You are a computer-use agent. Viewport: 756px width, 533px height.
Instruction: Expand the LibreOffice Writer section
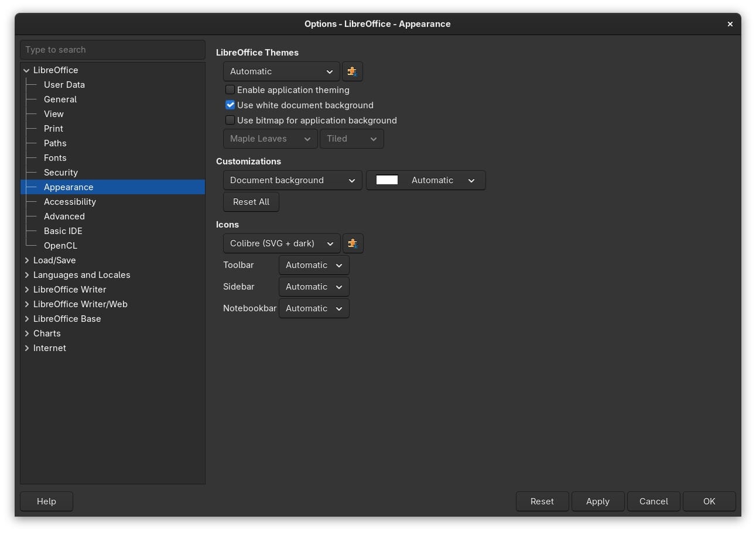[27, 290]
